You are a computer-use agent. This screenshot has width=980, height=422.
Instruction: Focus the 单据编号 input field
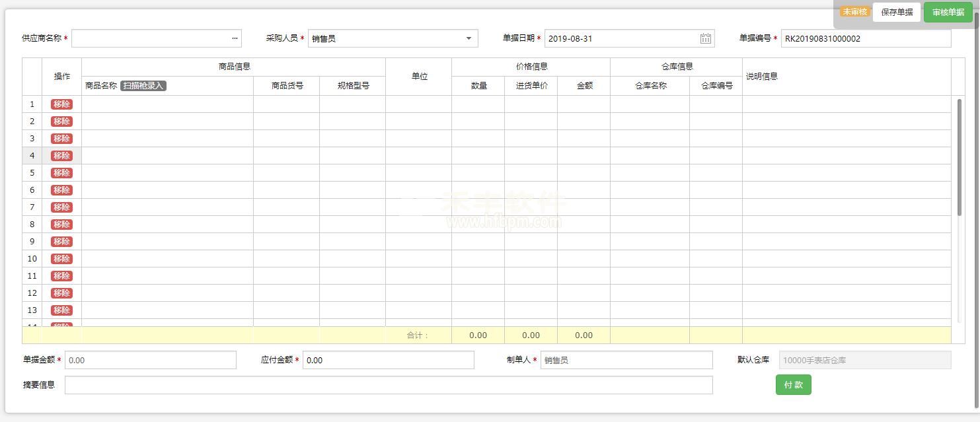[x=866, y=38]
